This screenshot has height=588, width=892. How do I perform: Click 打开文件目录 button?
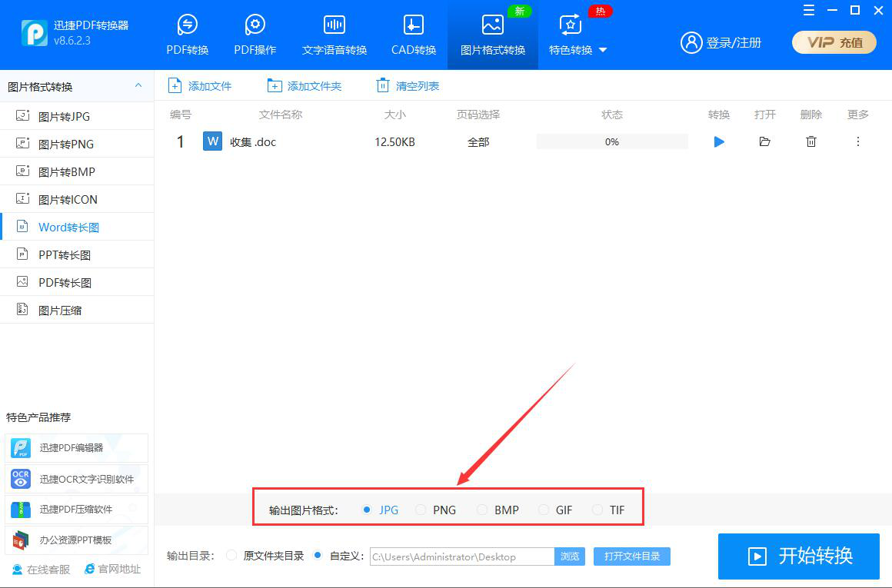tap(632, 556)
